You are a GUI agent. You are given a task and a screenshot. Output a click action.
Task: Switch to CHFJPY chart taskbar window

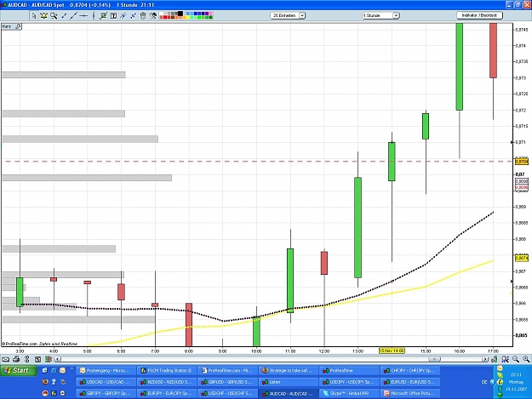410,371
